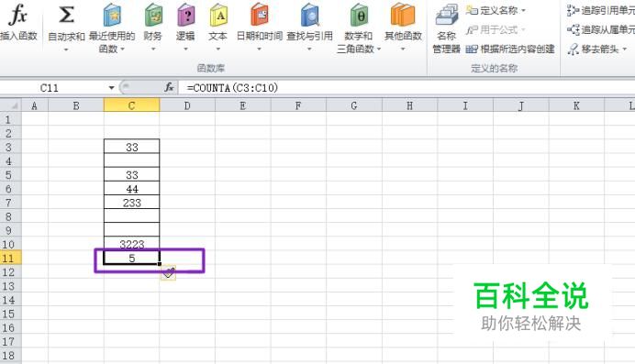Select column C header
The height and width of the screenshot is (364, 635).
131,106
